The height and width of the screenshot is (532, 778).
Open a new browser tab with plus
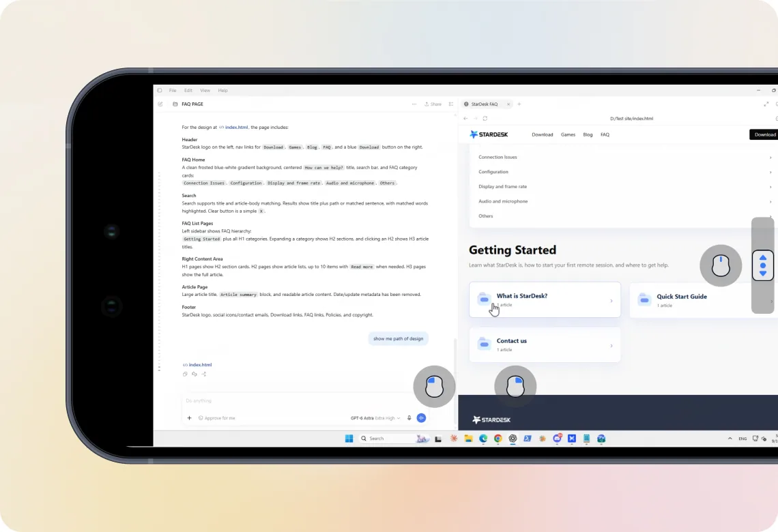[x=519, y=104]
